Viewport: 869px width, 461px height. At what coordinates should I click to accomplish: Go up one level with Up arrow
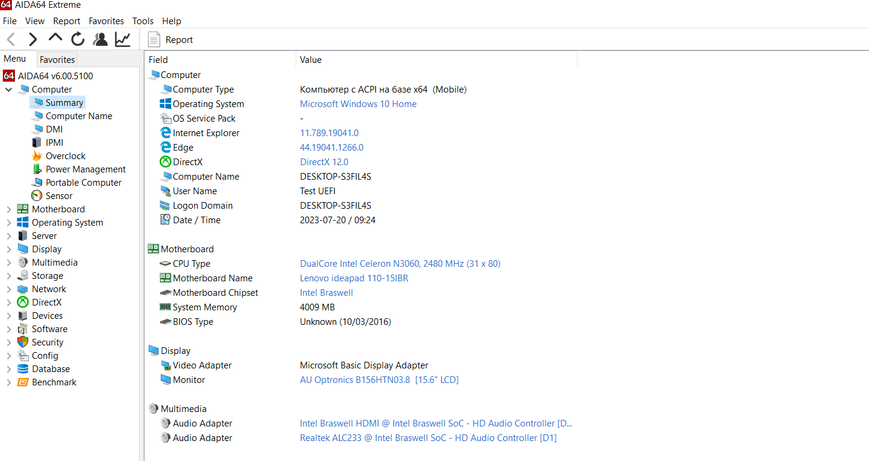55,38
